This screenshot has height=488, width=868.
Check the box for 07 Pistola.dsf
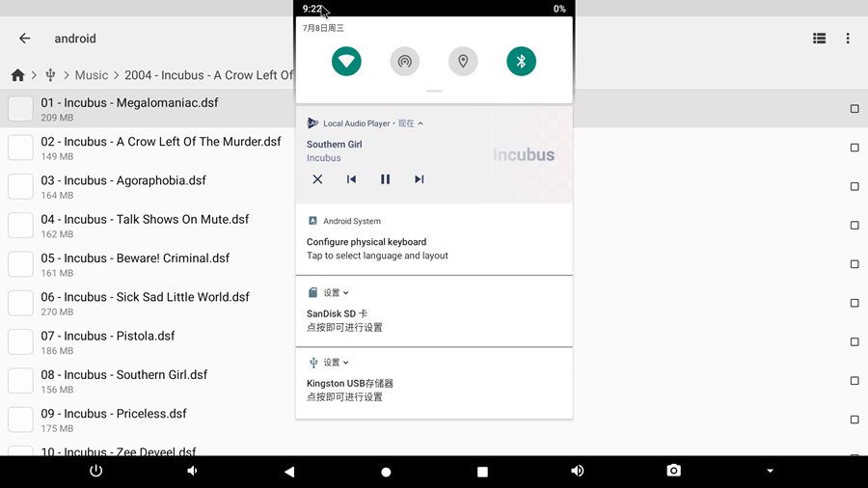click(854, 342)
